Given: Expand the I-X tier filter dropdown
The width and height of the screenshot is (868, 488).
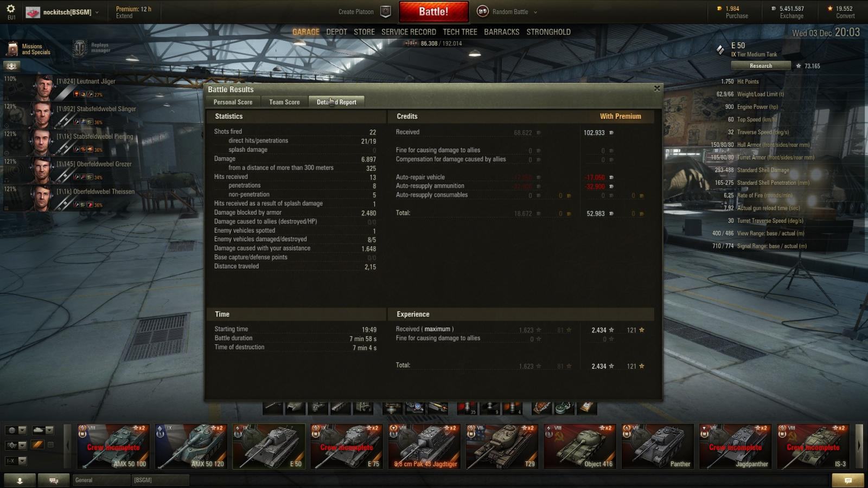Looking at the screenshot, I should tap(16, 461).
